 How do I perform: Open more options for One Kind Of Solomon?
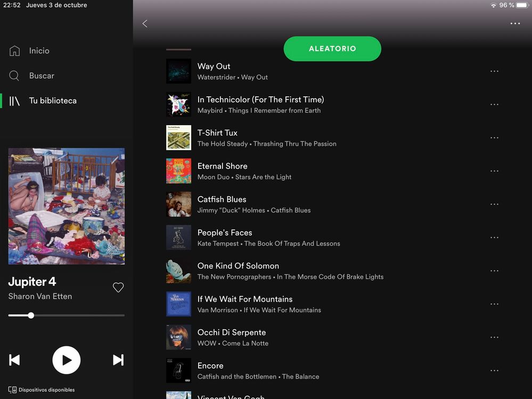(494, 271)
